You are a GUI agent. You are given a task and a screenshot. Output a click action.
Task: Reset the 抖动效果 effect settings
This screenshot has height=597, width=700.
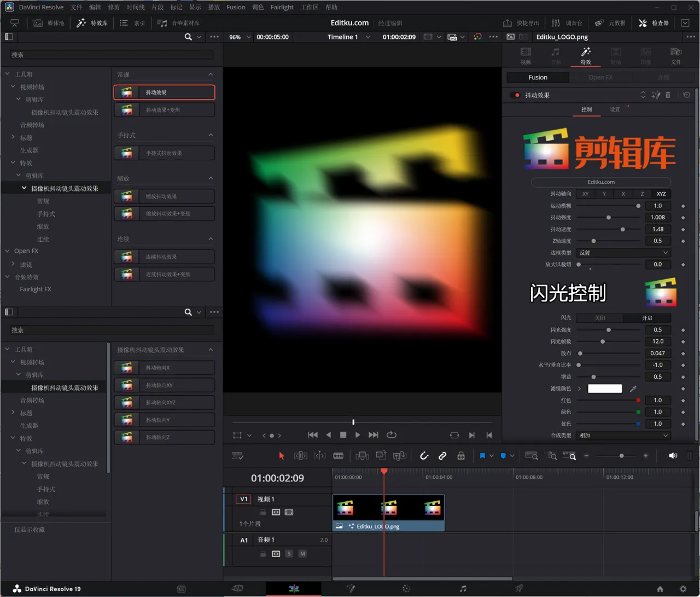(687, 95)
